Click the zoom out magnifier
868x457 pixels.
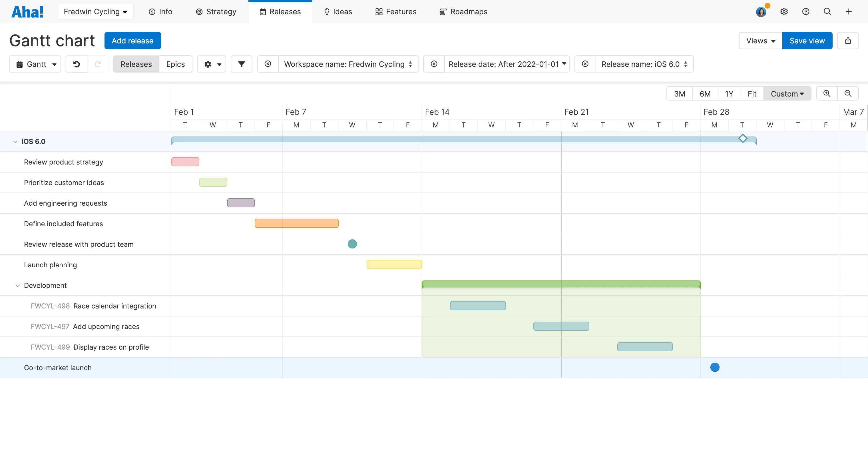[848, 94]
